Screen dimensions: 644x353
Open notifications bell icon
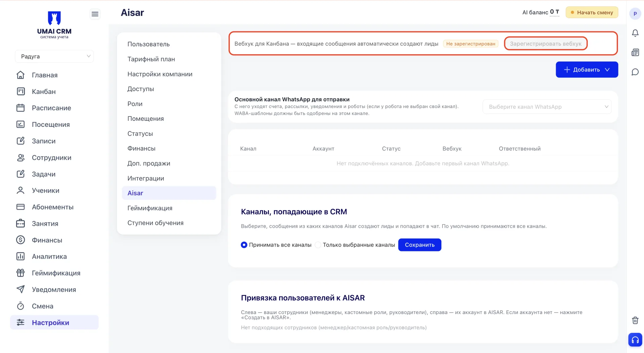coord(635,33)
